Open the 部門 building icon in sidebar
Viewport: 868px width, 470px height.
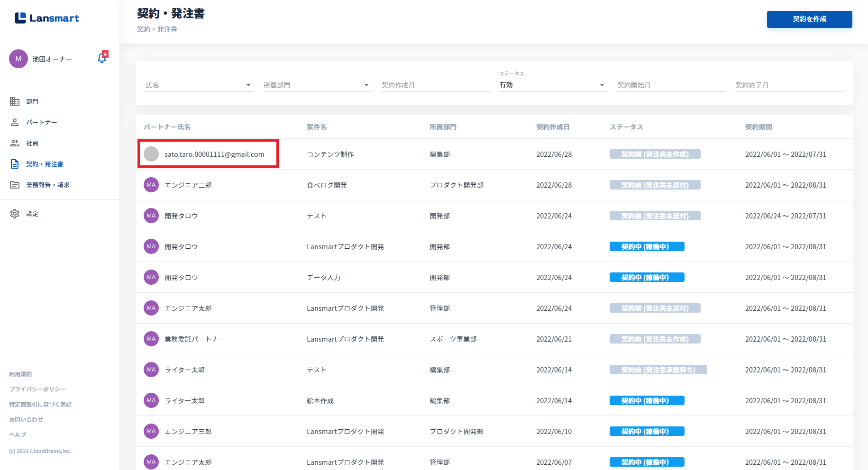(x=15, y=101)
